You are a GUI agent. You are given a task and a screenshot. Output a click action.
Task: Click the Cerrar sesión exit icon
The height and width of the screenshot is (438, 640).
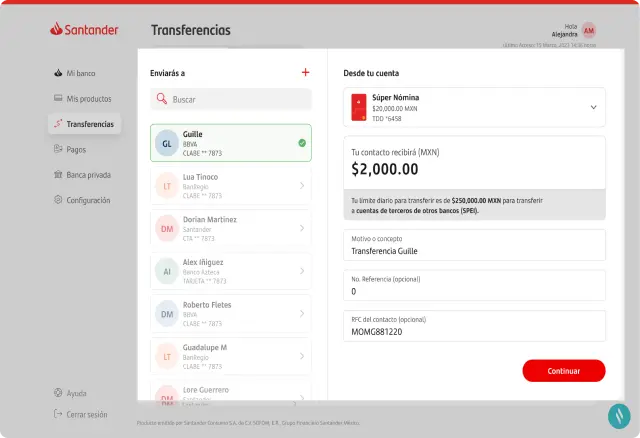(x=58, y=414)
